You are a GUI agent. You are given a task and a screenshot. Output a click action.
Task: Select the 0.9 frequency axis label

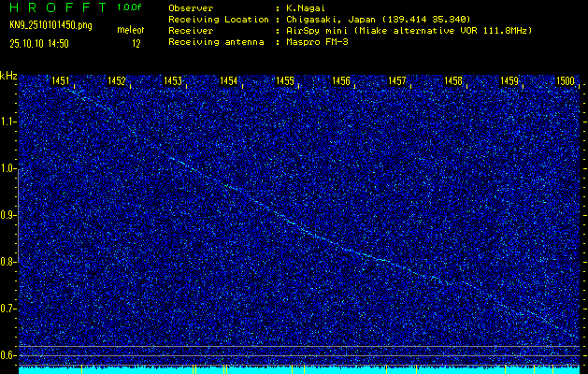pyautogui.click(x=8, y=215)
